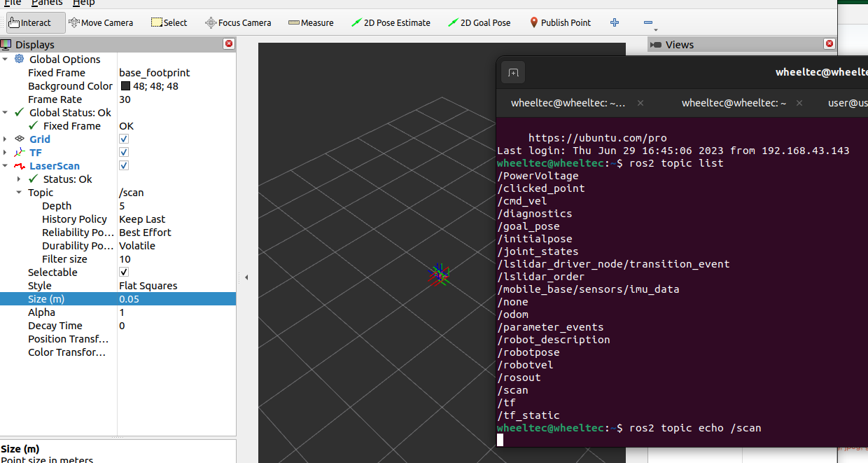Pick the Measure tool

(x=310, y=22)
